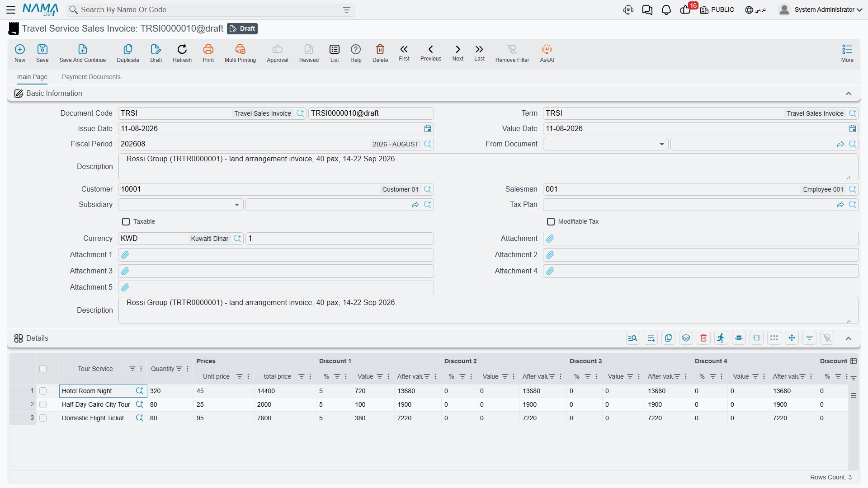The image size is (868, 488).
Task: Click the PUBLIC company button
Action: tap(717, 10)
